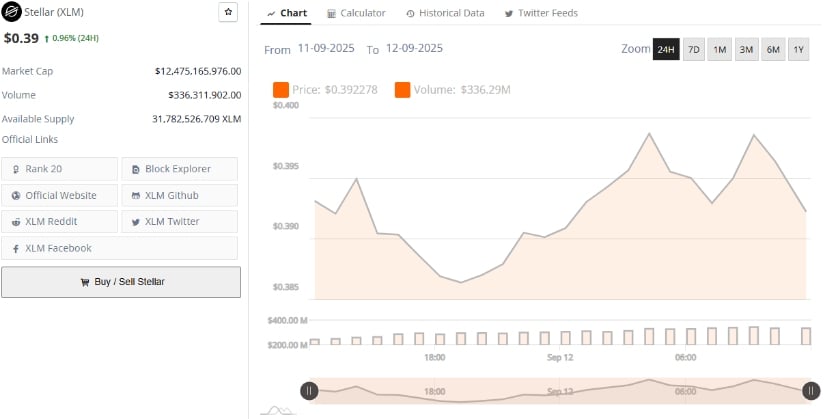825x419 pixels.
Task: Select the 1M zoom range
Action: 719,49
